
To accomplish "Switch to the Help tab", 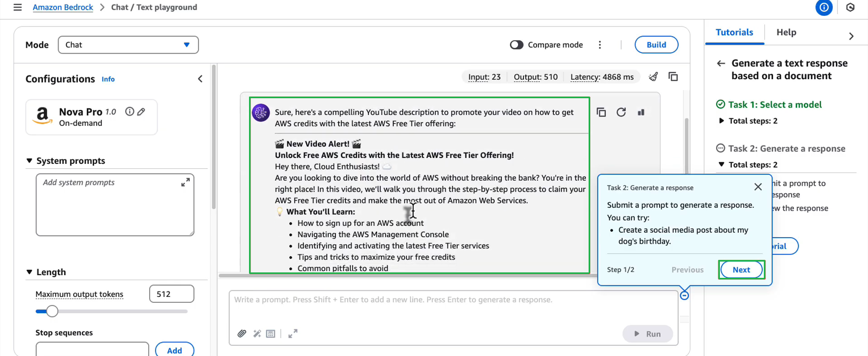I will 786,33.
